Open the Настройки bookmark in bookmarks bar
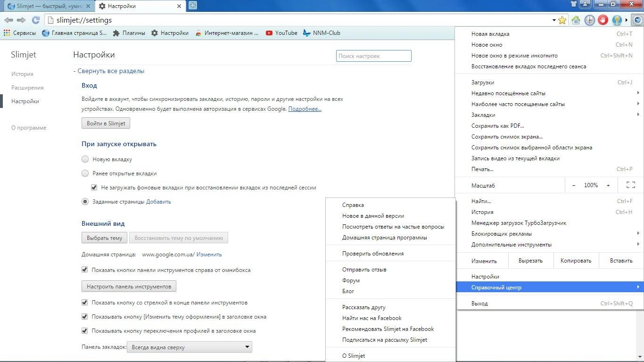This screenshot has height=362, width=644. [170, 33]
